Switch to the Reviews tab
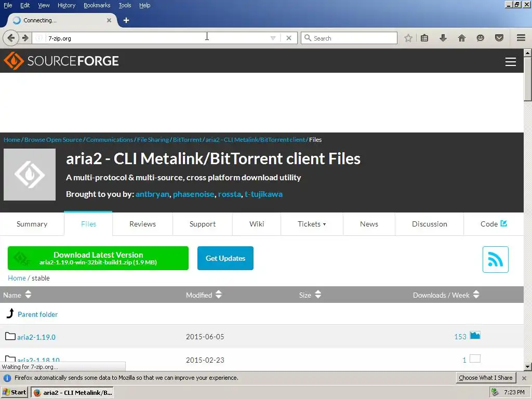The height and width of the screenshot is (399, 532). click(142, 224)
